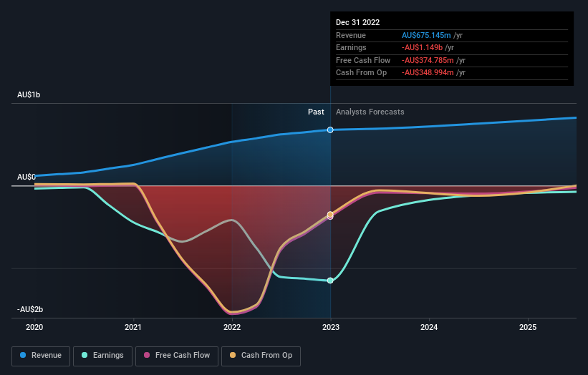Screen dimensions: 588x375
Task: Click the -AU$374.785m free cash flow value
Action: point(428,60)
